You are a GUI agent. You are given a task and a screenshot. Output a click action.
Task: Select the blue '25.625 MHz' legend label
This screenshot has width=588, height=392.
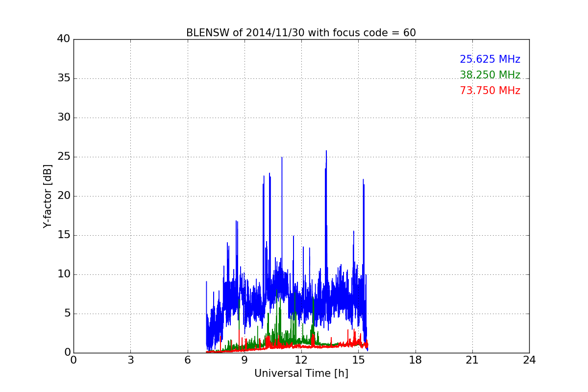(x=490, y=59)
